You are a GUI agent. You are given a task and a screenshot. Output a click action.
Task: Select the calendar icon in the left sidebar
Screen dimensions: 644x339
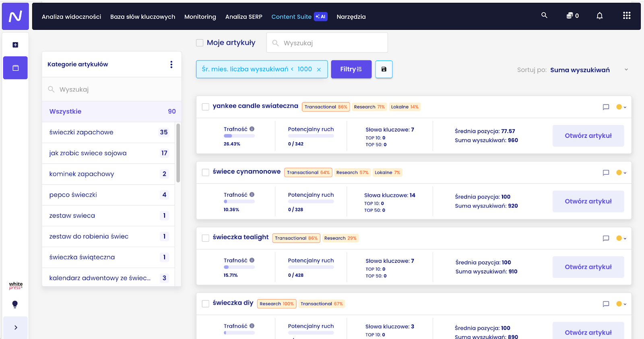(15, 68)
